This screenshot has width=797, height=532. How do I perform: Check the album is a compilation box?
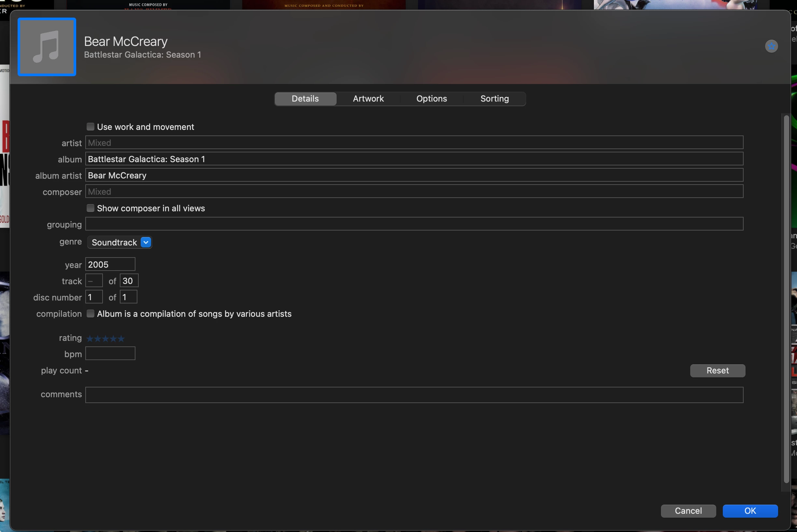point(90,314)
